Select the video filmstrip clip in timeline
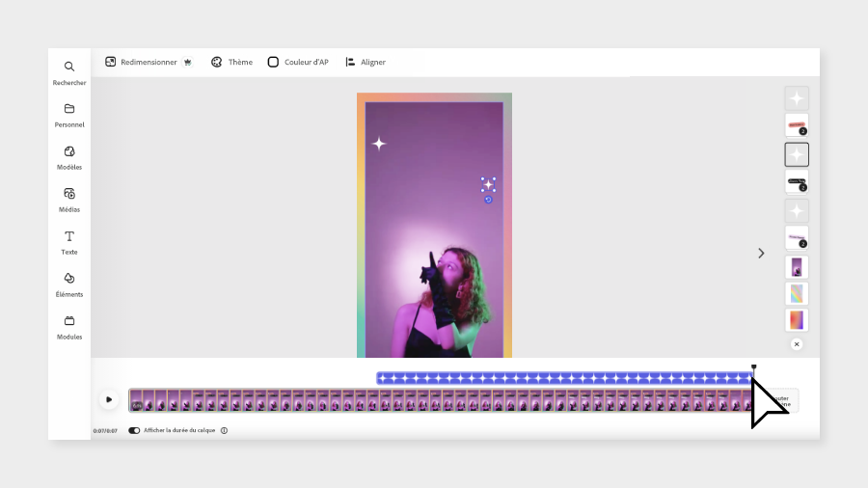 coord(441,400)
